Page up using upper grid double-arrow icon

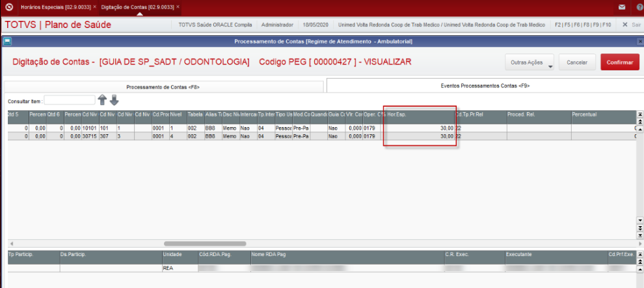click(639, 121)
